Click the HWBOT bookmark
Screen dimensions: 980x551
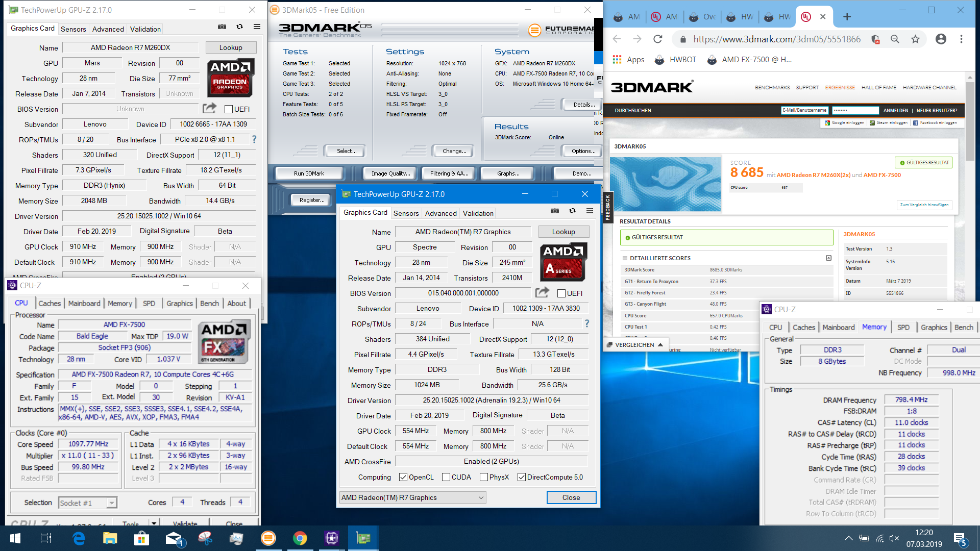tap(675, 60)
